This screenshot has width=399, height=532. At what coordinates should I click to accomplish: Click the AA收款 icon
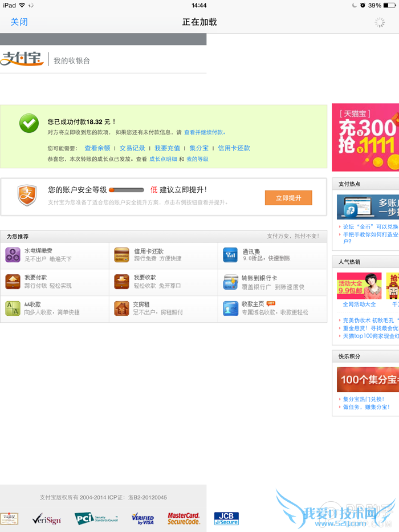pos(13,308)
